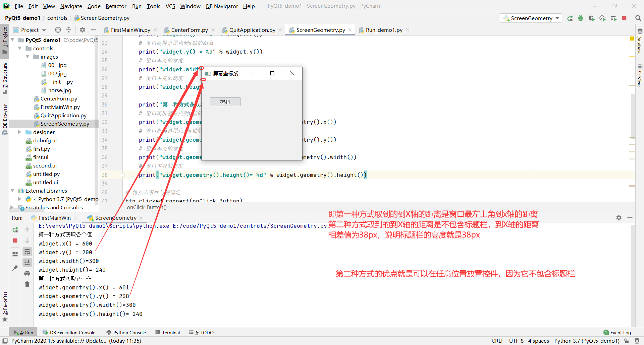Image resolution: width=644 pixels, height=345 pixels.
Task: Clear all console output trash icon
Action: click(27, 284)
